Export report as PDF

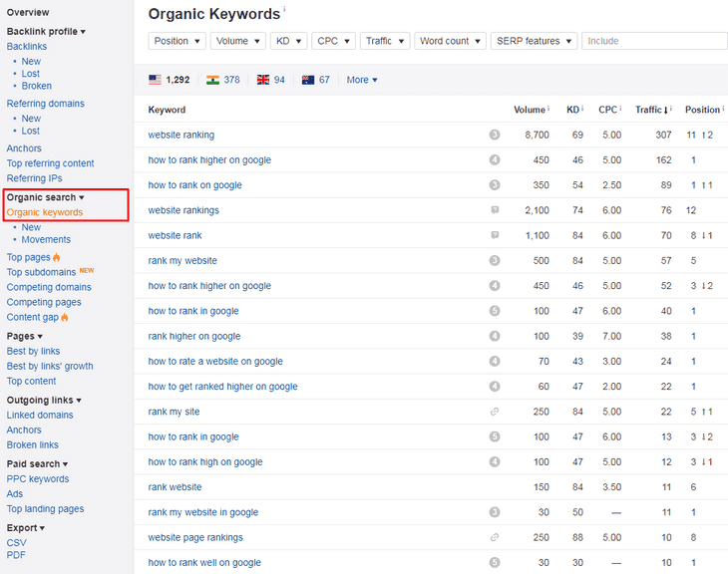click(x=16, y=555)
